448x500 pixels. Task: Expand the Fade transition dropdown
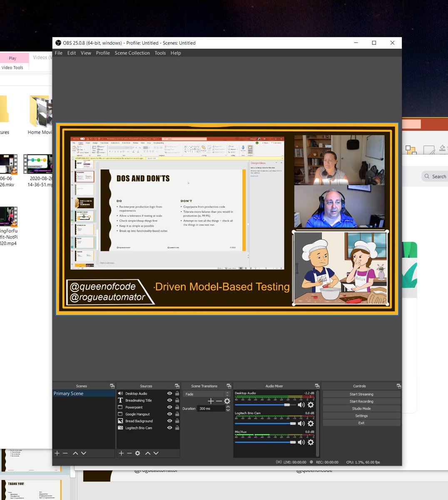227,394
